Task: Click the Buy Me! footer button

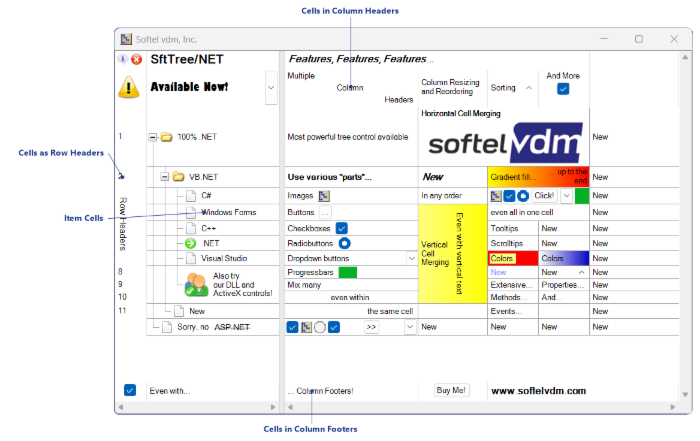Action: (451, 390)
